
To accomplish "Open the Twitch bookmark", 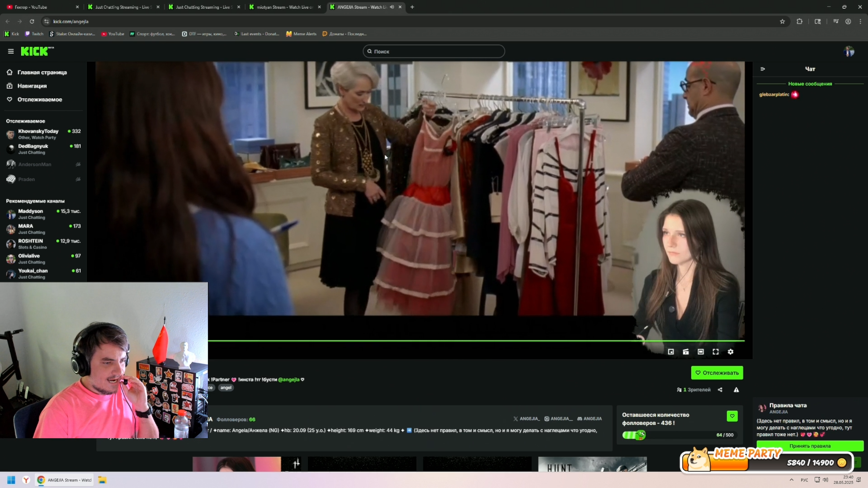I will [x=34, y=34].
